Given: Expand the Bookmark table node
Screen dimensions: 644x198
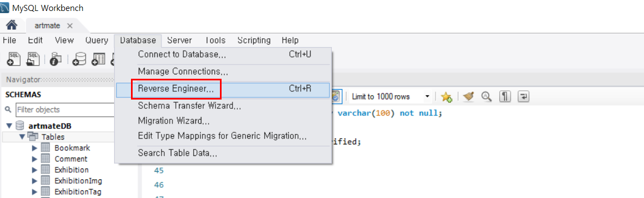Looking at the screenshot, I should pyautogui.click(x=34, y=148).
